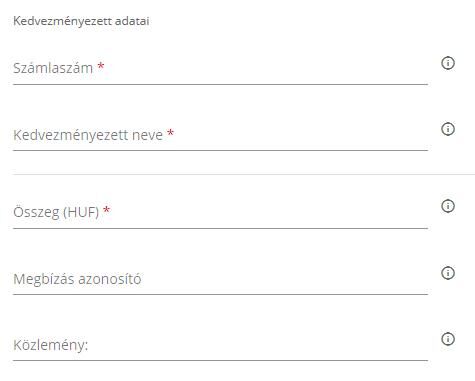Click the info icon next to Összeg (HUF)

(x=448, y=206)
